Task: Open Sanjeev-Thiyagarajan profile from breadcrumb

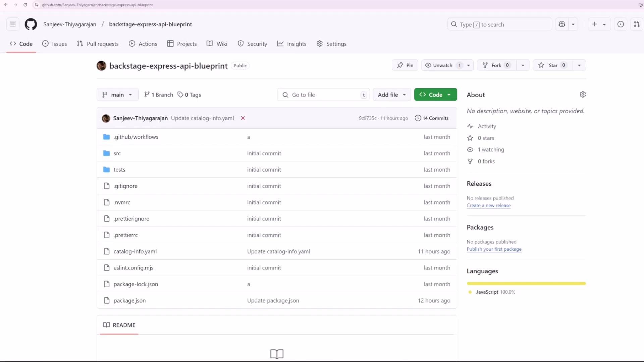Action: click(x=70, y=24)
